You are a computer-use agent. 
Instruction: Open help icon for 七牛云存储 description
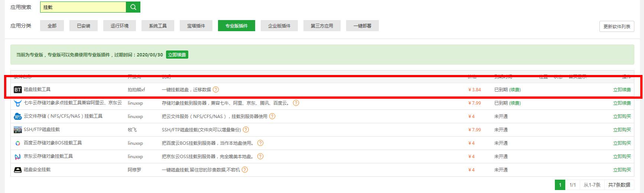(296, 103)
